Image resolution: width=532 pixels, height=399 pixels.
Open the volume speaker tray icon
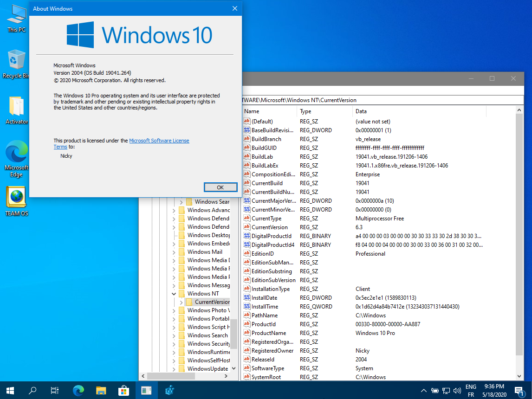tap(457, 391)
